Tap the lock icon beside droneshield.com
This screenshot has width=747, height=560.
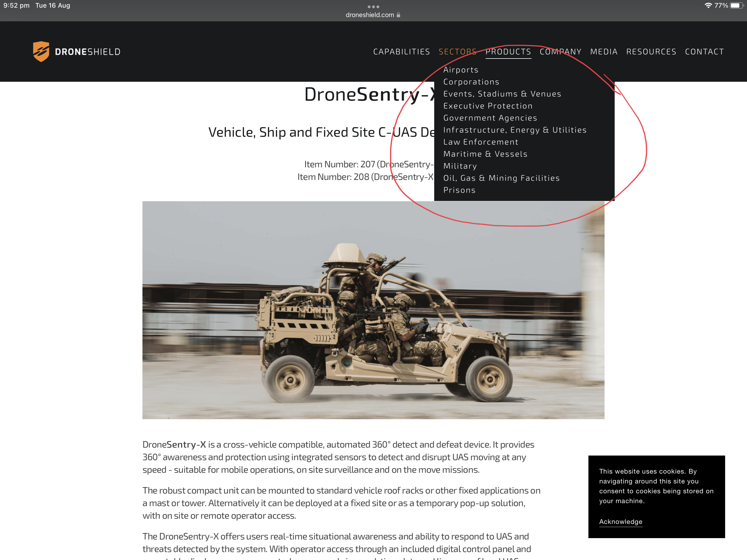(398, 15)
